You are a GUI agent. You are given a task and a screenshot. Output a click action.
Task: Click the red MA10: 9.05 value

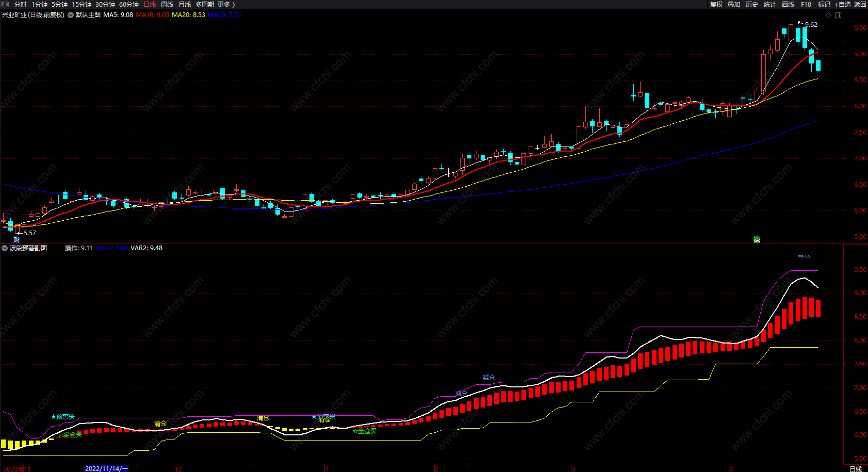(152, 15)
